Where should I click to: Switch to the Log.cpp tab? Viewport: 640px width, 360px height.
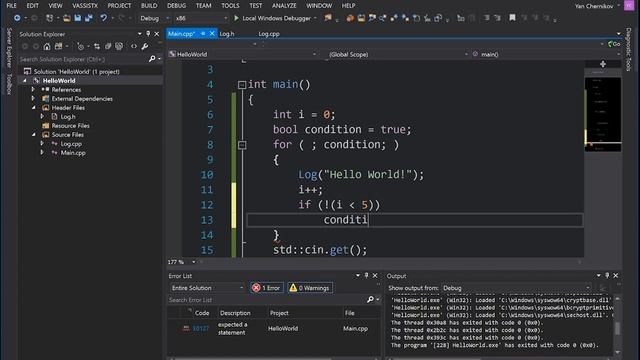coord(269,34)
